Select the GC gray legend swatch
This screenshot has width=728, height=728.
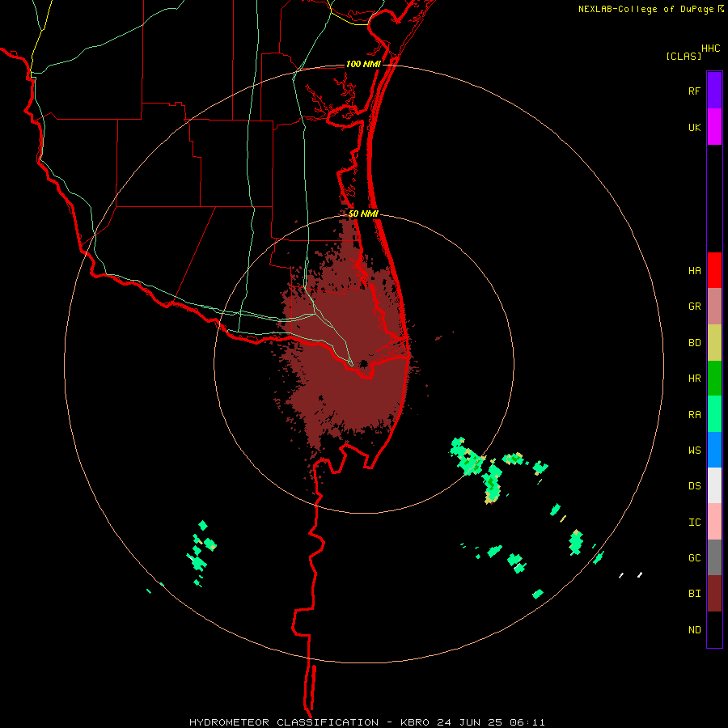pyautogui.click(x=714, y=557)
